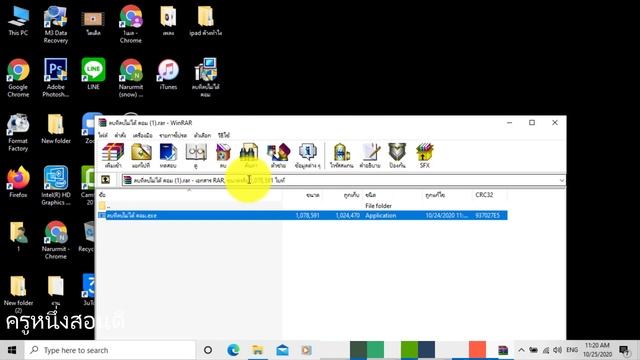Select the This PC desktop icon
Image resolution: width=640 pixels, height=360 pixels.
(x=18, y=20)
